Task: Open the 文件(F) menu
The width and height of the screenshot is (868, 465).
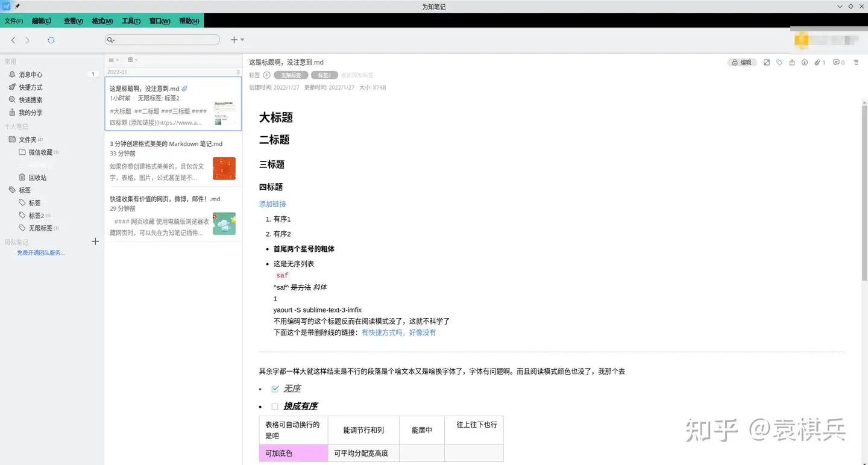Action: point(14,21)
